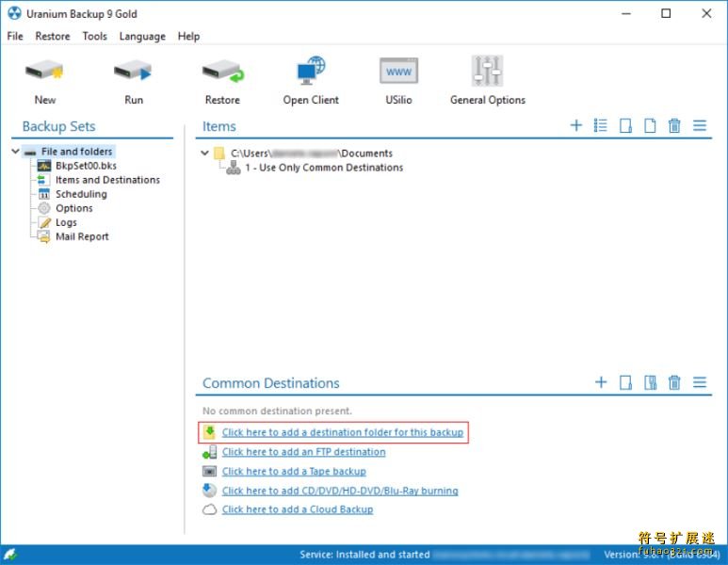This screenshot has height=565, width=728.
Task: Open the File menu
Action: coord(15,36)
